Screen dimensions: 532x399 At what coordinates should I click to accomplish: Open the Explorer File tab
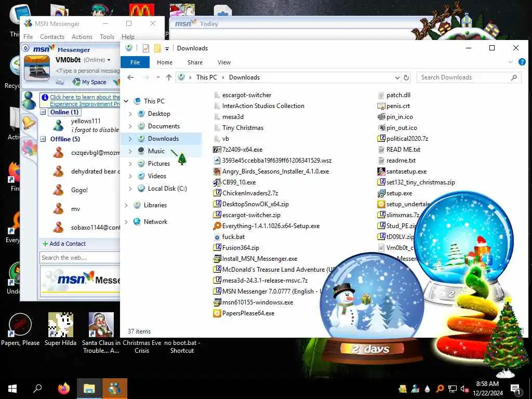(x=135, y=62)
